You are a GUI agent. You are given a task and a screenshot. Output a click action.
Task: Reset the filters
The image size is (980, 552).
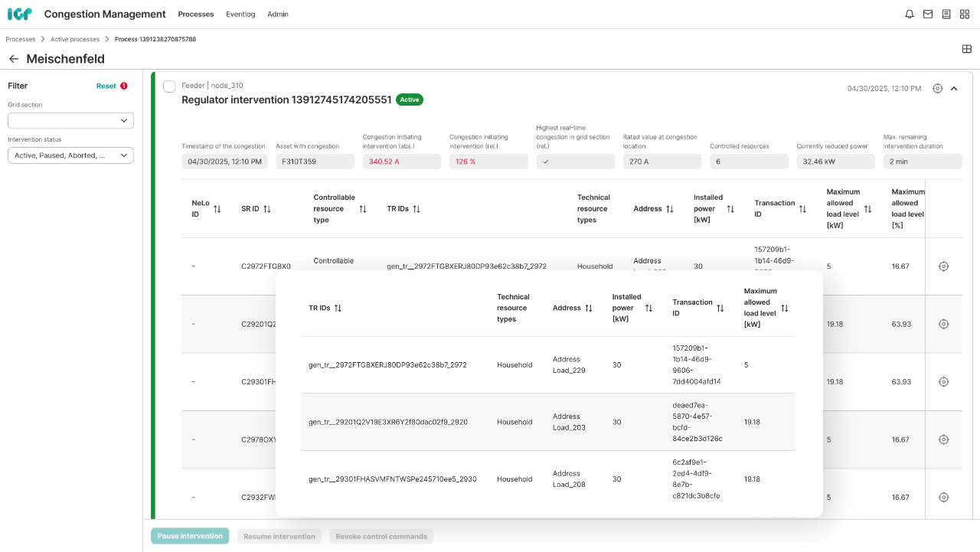click(x=106, y=86)
